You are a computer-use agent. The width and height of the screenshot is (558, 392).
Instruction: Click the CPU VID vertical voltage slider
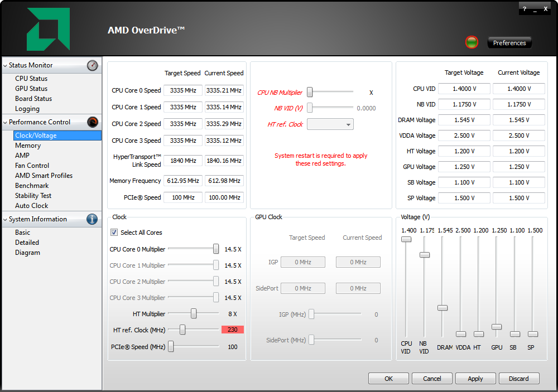coord(406,239)
